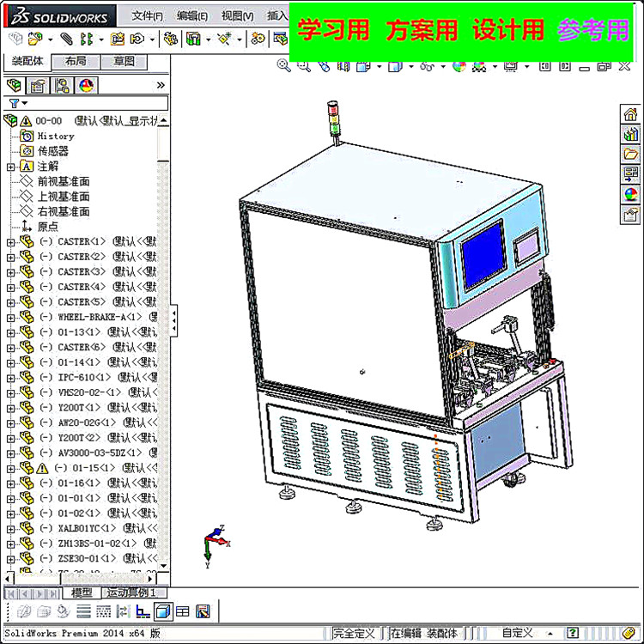Screen dimensions: 644x644
Task: Select the 传感器 sensors folder
Action: point(53,151)
